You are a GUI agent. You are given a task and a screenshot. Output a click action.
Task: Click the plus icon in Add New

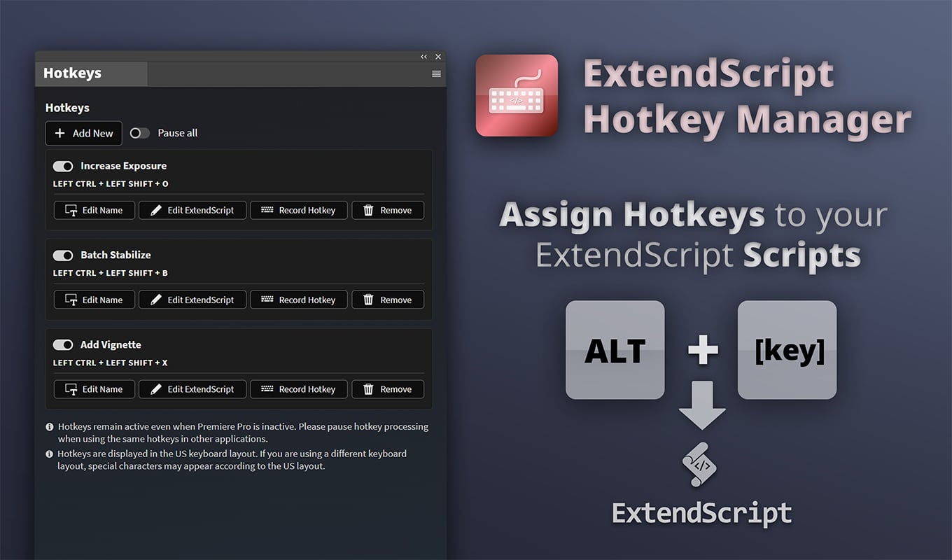click(x=60, y=133)
